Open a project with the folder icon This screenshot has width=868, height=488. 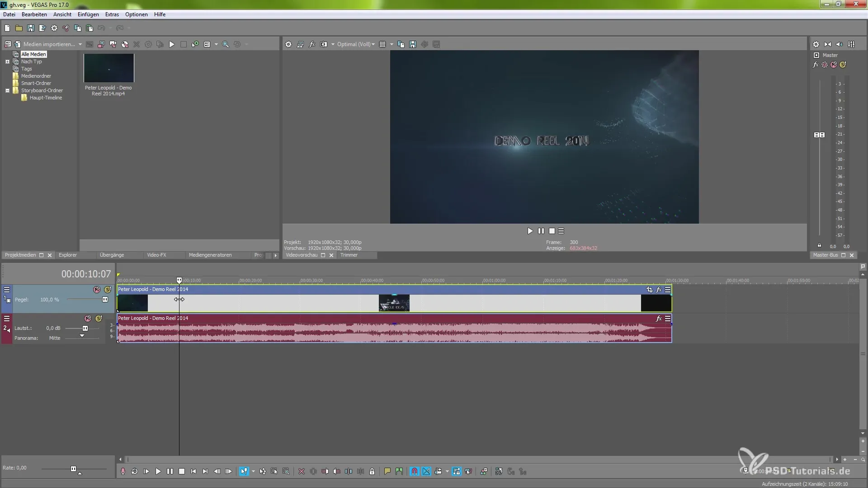[19, 28]
